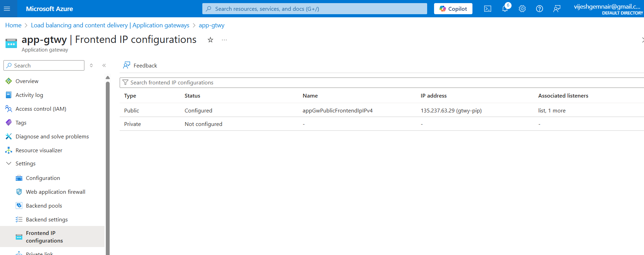Open the Help question mark icon
The height and width of the screenshot is (255, 644).
click(539, 9)
